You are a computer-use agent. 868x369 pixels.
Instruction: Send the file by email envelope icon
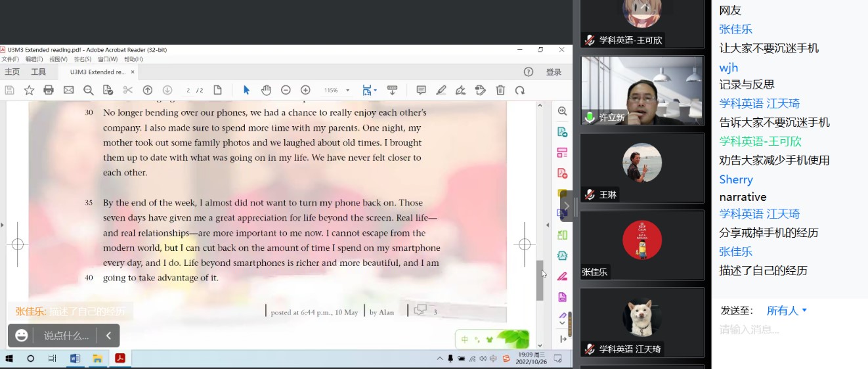[68, 90]
